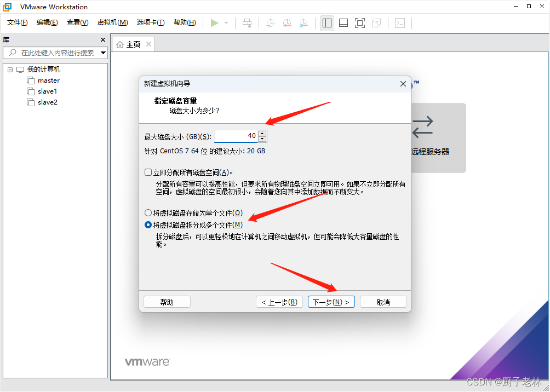Click the green power-on play icon

tap(214, 23)
